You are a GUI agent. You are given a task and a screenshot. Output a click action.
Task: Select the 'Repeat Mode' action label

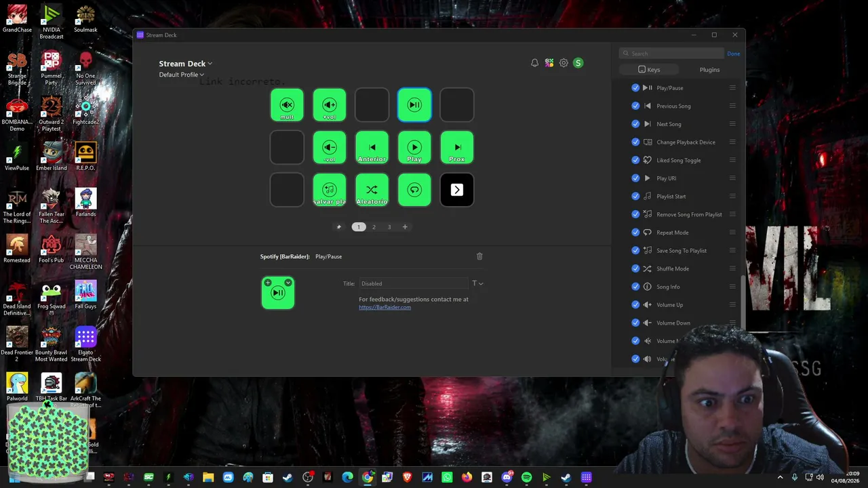(673, 232)
